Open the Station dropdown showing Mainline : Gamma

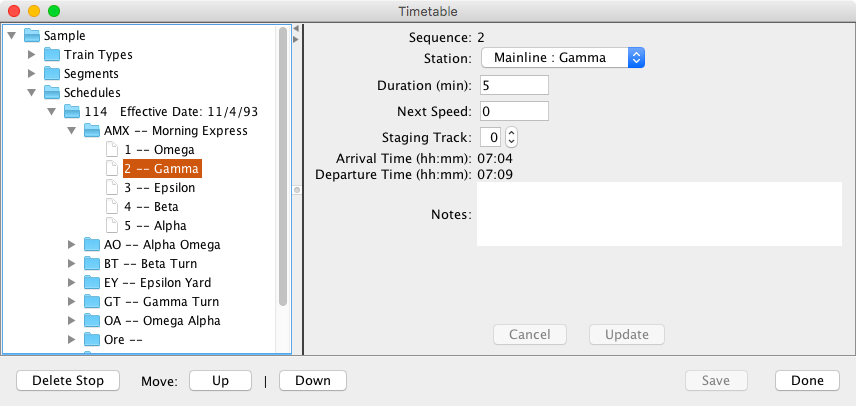563,58
